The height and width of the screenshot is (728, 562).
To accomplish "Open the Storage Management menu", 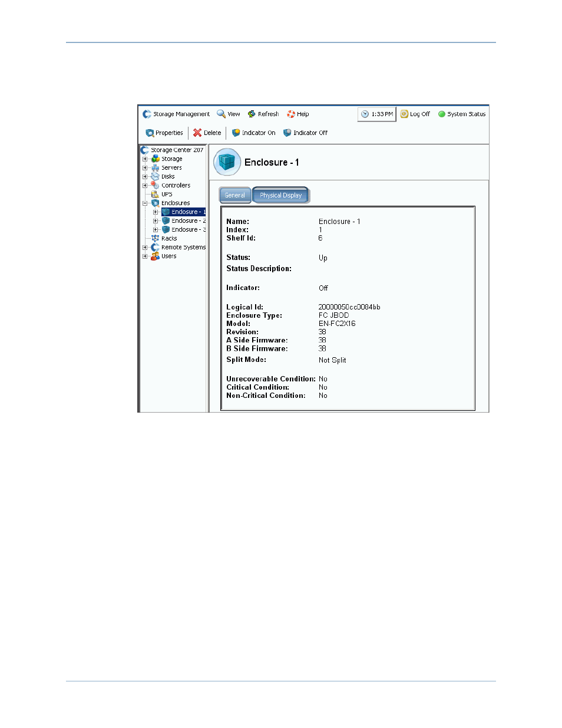I will click(176, 114).
